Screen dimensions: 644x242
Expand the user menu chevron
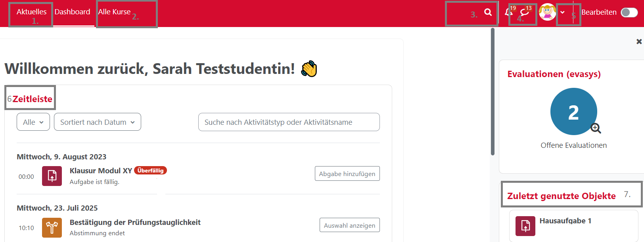(x=562, y=12)
